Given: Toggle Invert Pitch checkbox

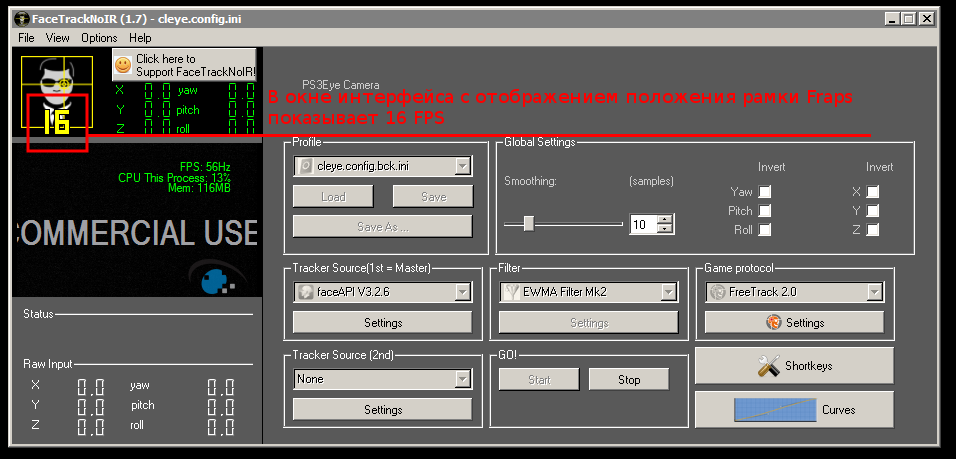Looking at the screenshot, I should [x=765, y=211].
